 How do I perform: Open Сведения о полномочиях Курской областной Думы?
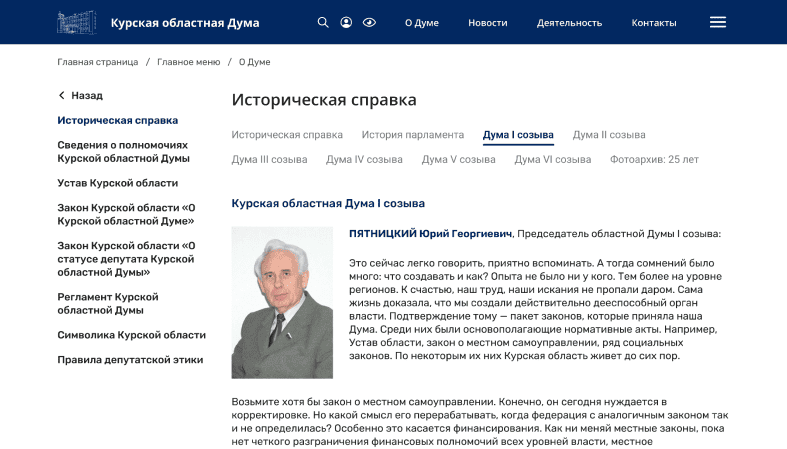coord(123,152)
